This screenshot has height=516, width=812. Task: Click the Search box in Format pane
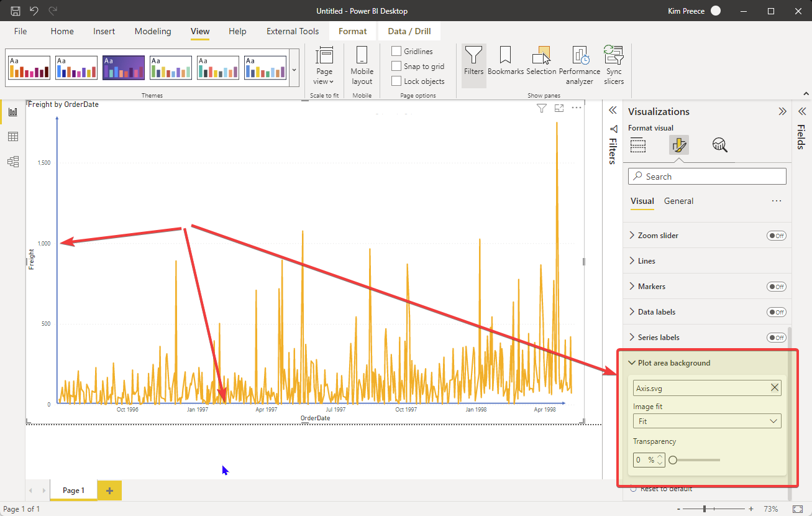click(x=707, y=177)
